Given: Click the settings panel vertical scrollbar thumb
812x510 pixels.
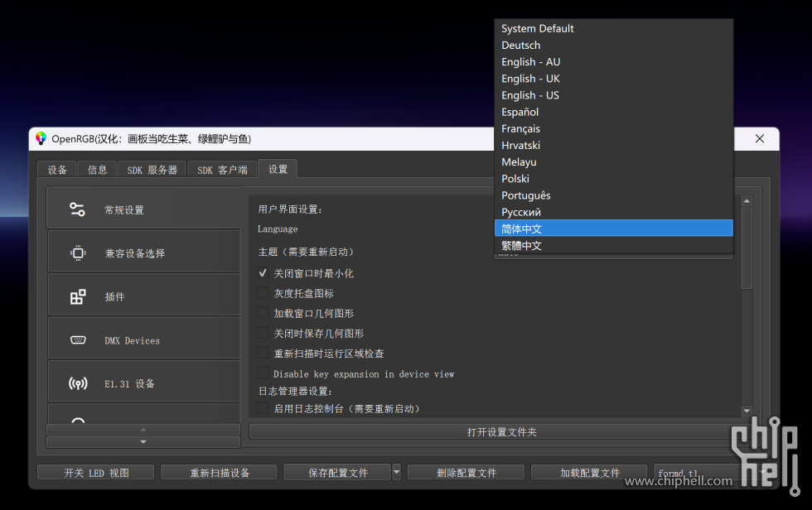Looking at the screenshot, I should tap(747, 248).
